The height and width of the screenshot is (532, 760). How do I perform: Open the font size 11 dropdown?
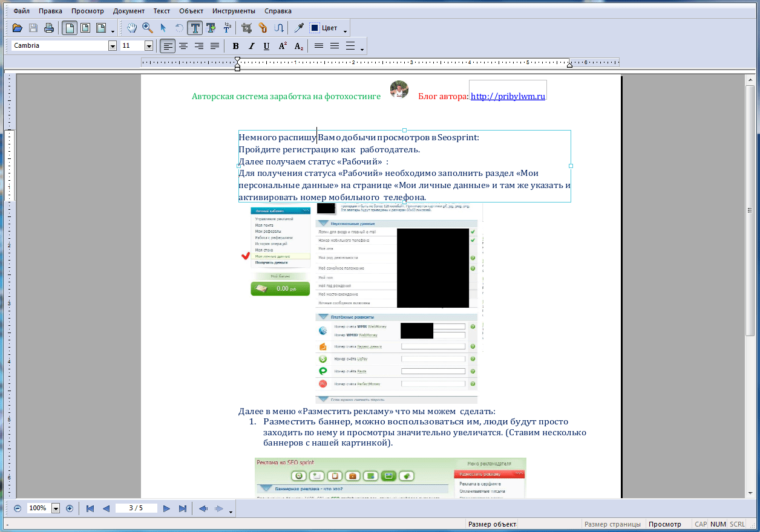148,46
